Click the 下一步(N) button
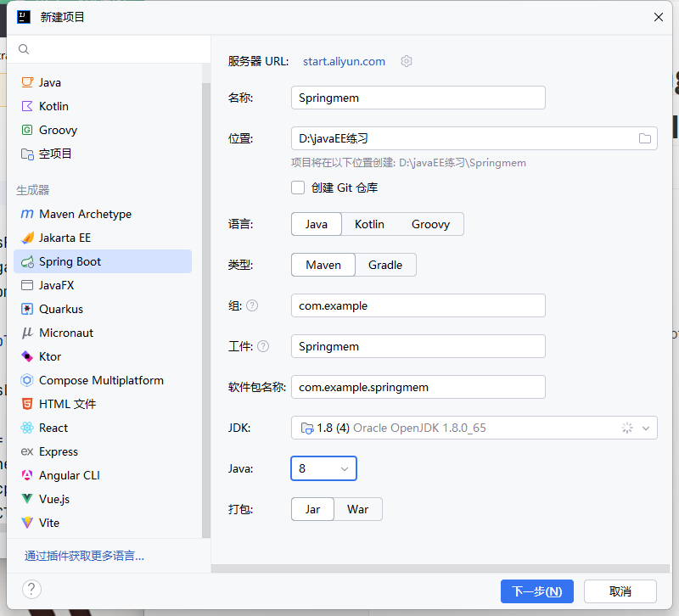This screenshot has width=679, height=616. point(537,591)
